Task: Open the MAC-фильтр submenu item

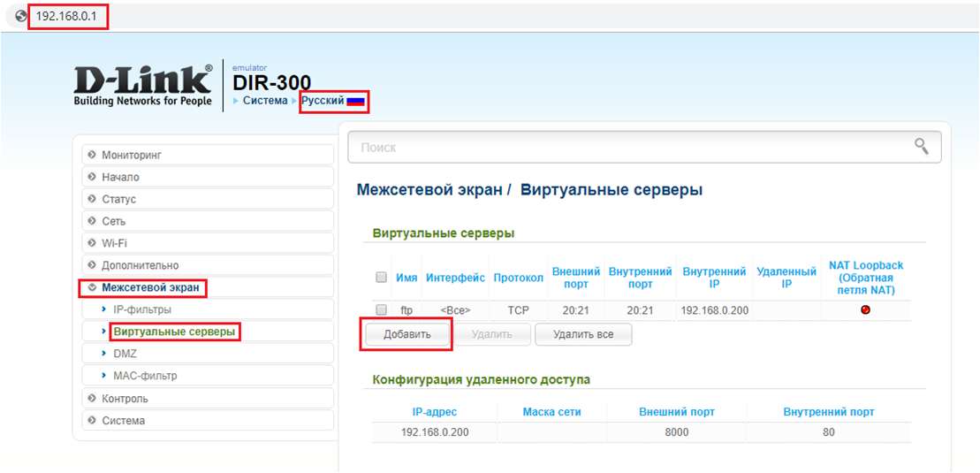Action: [145, 376]
